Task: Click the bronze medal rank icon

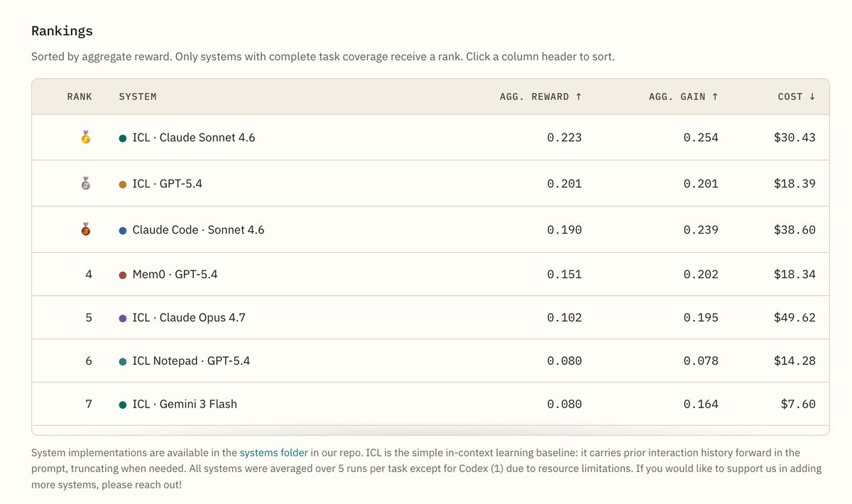Action: [x=85, y=229]
